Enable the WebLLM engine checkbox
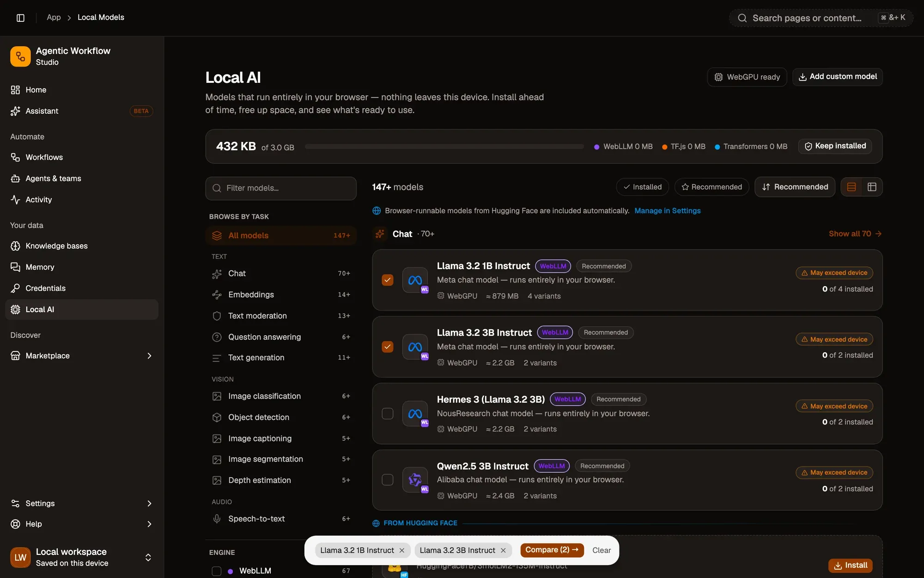924x578 pixels. click(x=216, y=571)
